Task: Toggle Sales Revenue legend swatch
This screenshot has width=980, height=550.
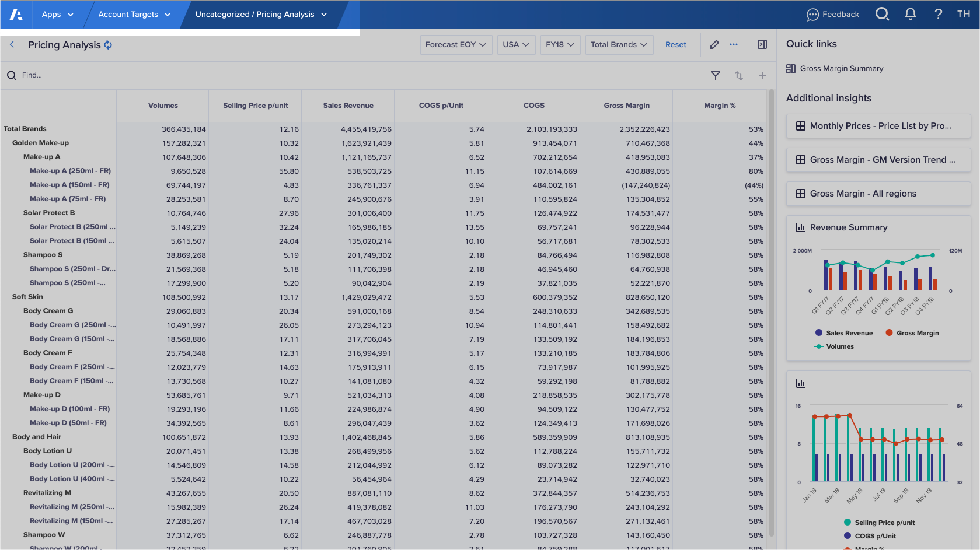Action: tap(819, 333)
